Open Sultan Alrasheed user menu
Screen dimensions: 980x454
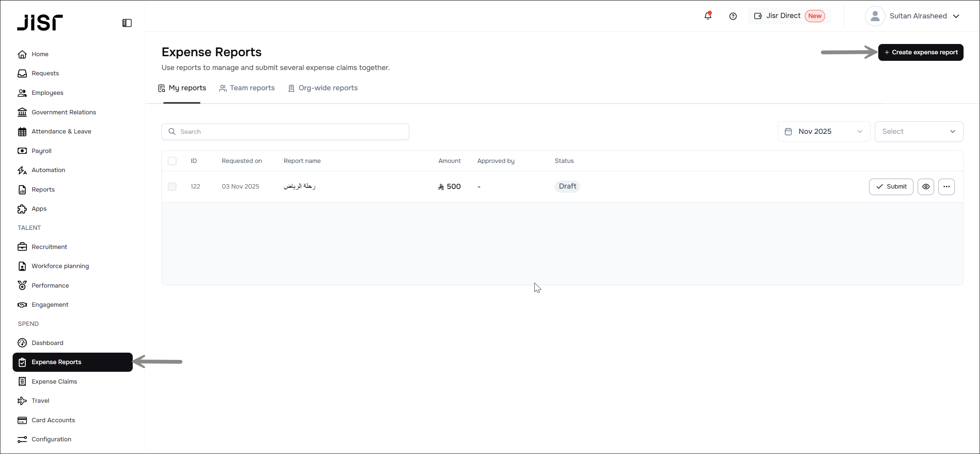pyautogui.click(x=912, y=16)
